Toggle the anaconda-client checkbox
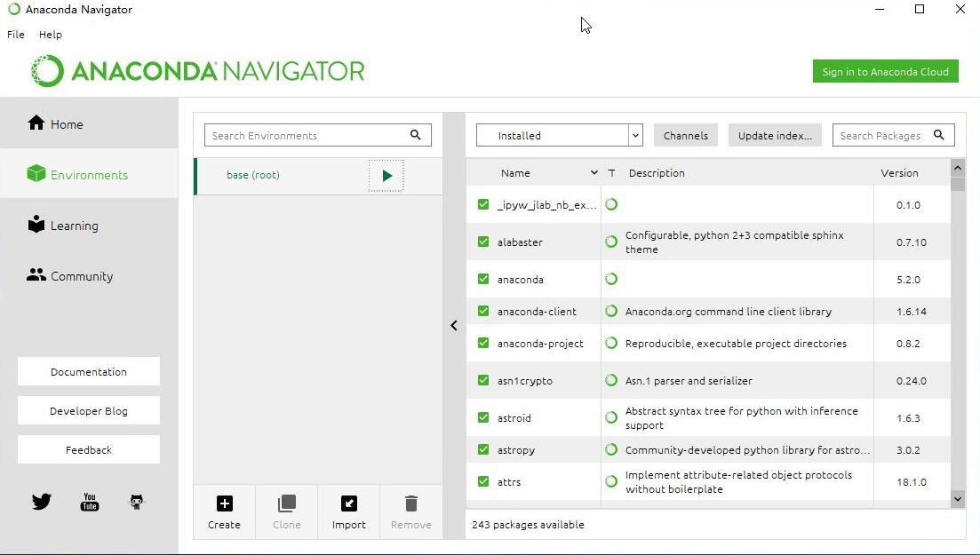This screenshot has height=555, width=980. [483, 312]
